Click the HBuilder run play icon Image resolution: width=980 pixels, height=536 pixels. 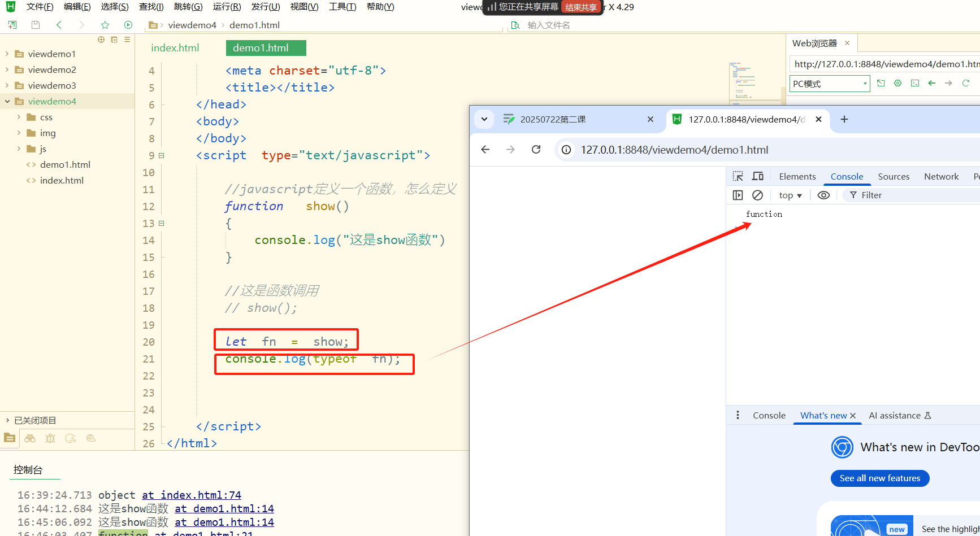tap(128, 25)
